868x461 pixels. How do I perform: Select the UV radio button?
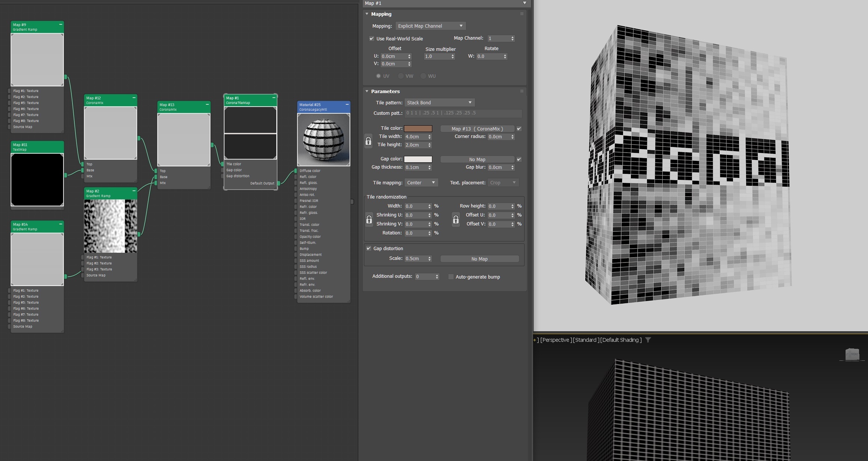click(378, 76)
